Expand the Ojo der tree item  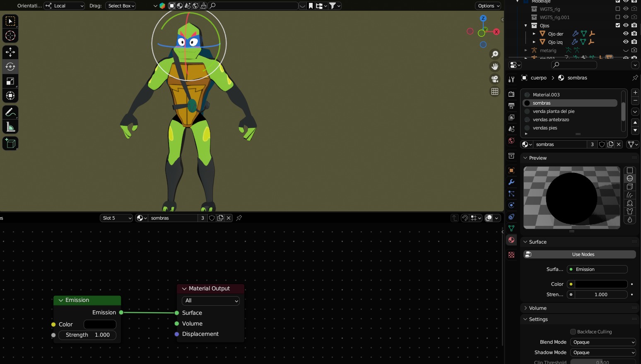pos(534,34)
